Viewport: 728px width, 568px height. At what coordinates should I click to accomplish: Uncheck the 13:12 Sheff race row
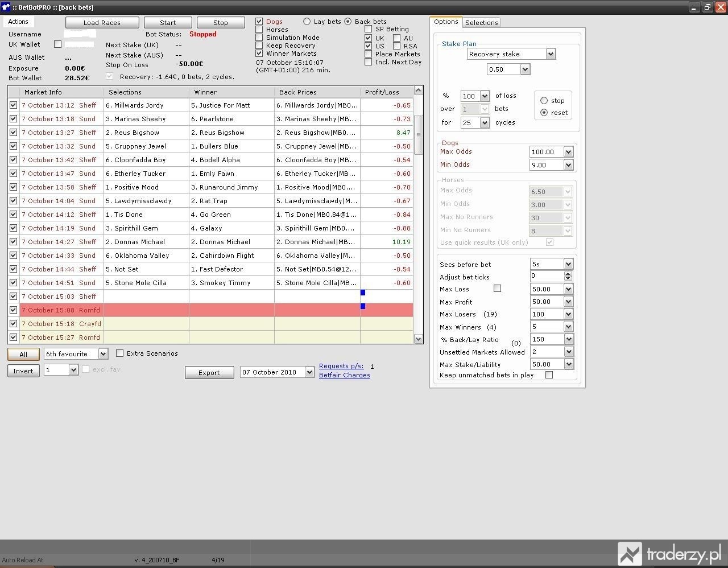coord(14,105)
